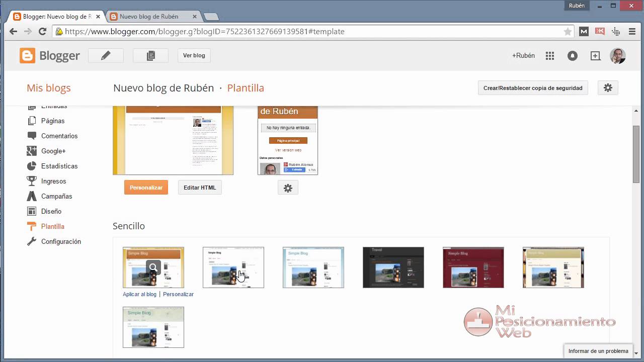The image size is (644, 362).
Task: Click the Campañas icon in sidebar
Action: coord(31,196)
